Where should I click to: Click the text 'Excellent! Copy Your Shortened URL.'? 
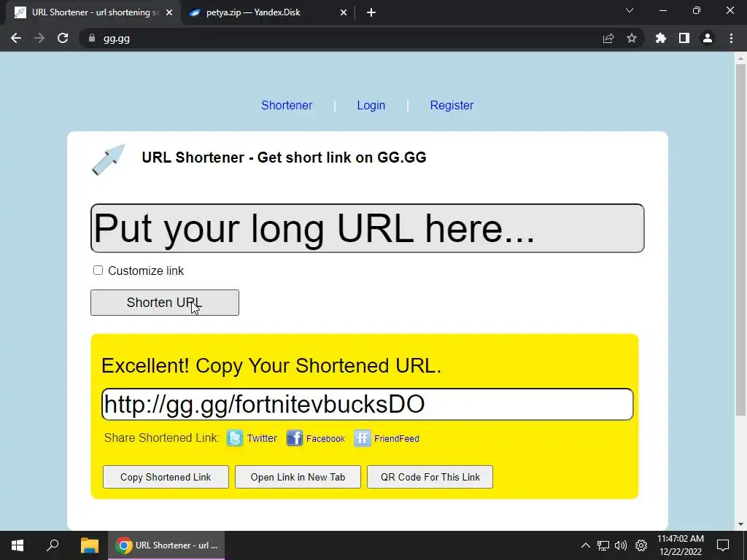[271, 366]
